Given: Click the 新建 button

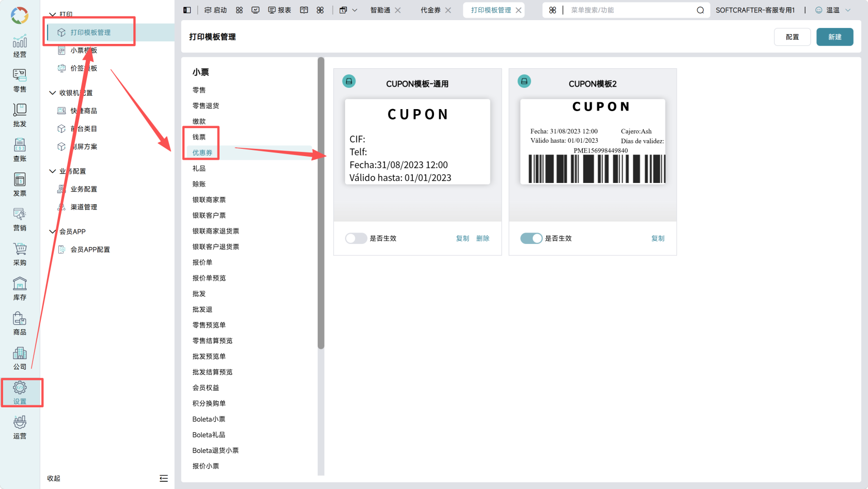Looking at the screenshot, I should click(834, 37).
